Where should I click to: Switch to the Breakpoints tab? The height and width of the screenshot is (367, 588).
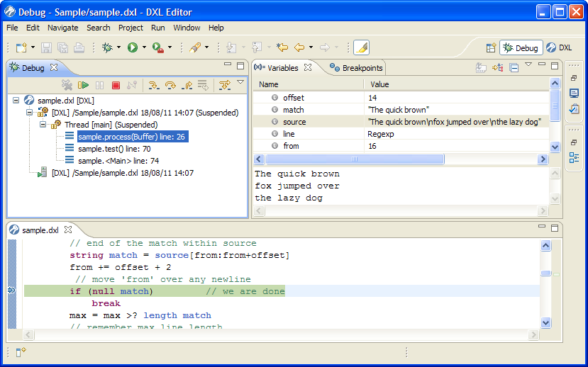point(356,68)
